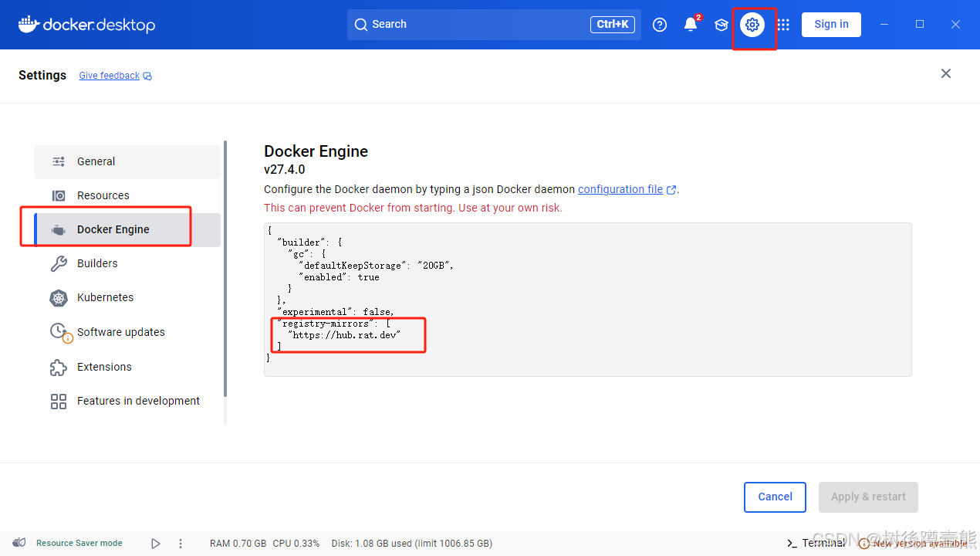Click the new version warning icon
This screenshot has width=980, height=556.
[x=864, y=544]
